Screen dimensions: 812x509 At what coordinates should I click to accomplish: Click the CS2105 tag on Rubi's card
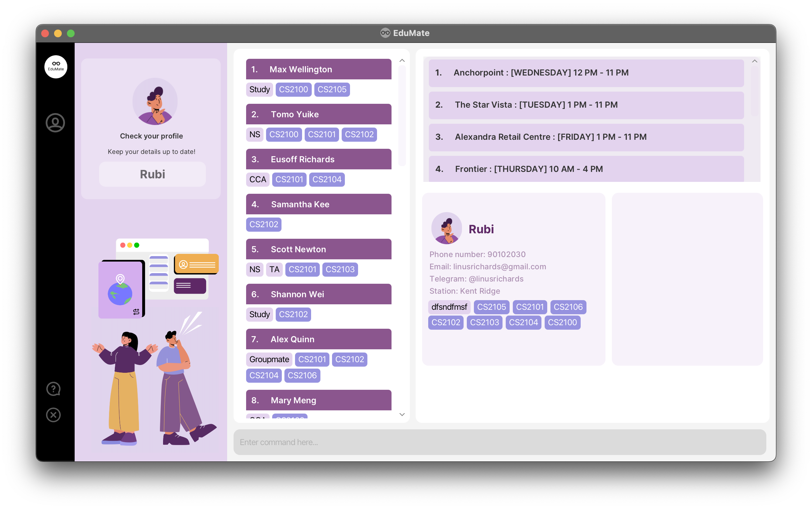tap(491, 307)
